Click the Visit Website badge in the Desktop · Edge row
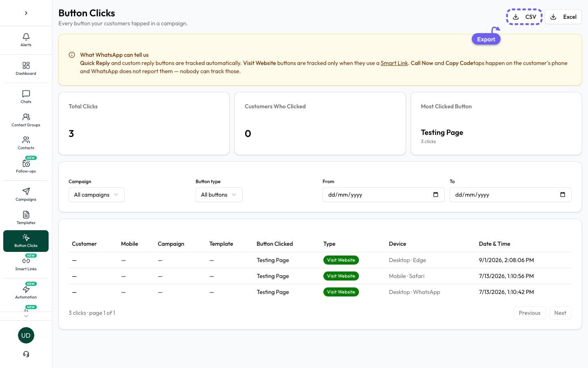Viewport: 588px width, 368px height. tap(341, 260)
